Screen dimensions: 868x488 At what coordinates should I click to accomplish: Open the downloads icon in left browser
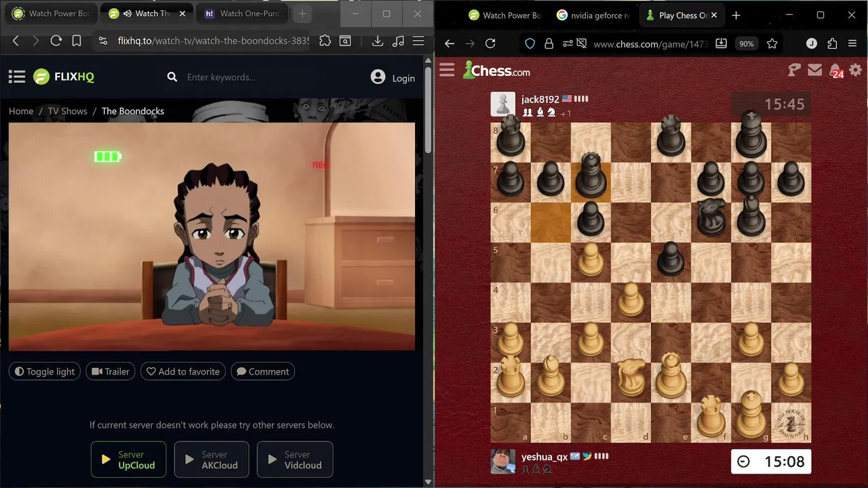[378, 41]
